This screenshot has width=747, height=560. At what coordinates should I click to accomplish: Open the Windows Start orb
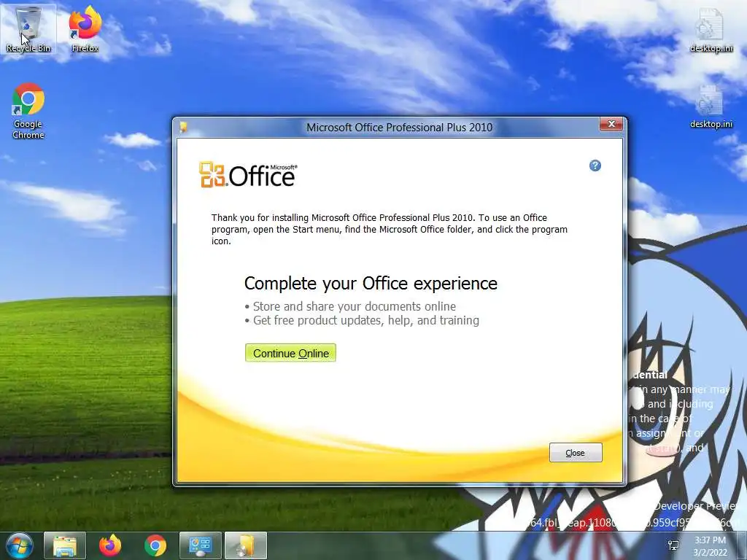click(20, 546)
